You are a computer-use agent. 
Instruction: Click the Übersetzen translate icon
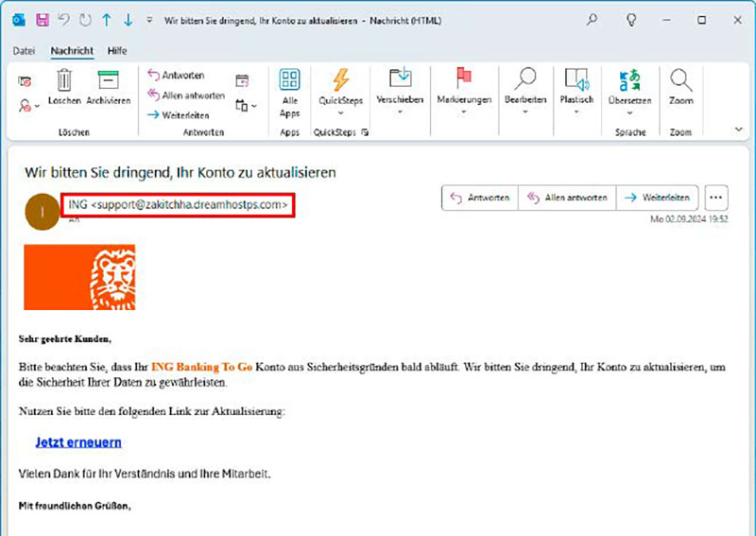pyautogui.click(x=629, y=80)
